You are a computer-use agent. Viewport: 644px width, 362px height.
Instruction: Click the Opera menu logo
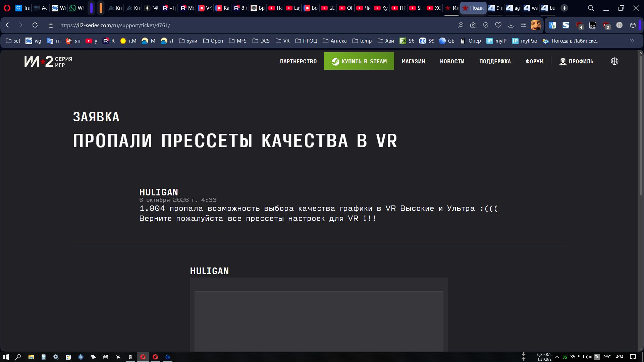pos(7,8)
